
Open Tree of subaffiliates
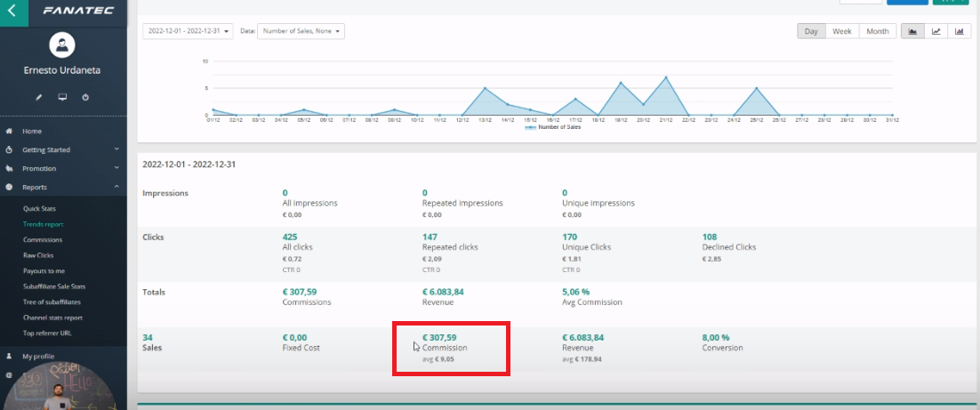coord(52,301)
